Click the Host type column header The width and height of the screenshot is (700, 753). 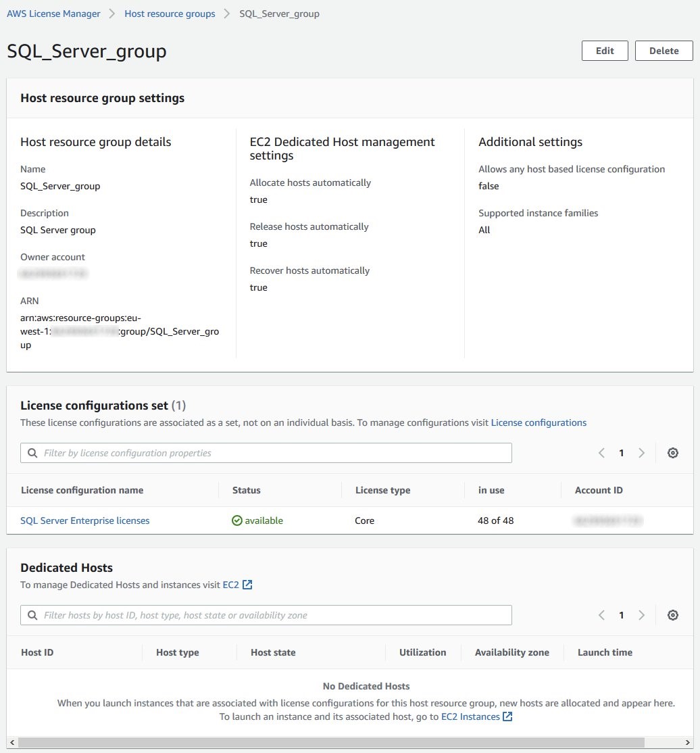pyautogui.click(x=177, y=653)
